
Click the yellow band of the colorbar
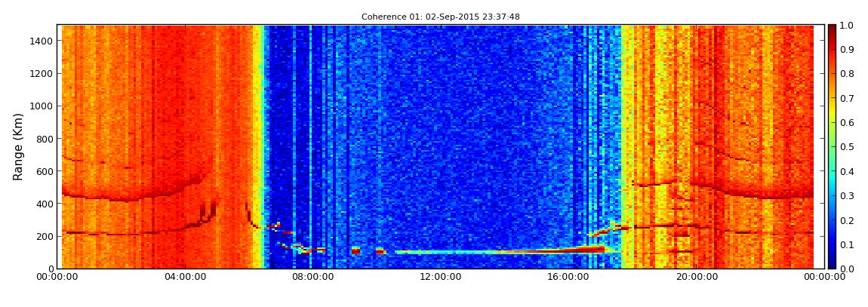[x=832, y=113]
